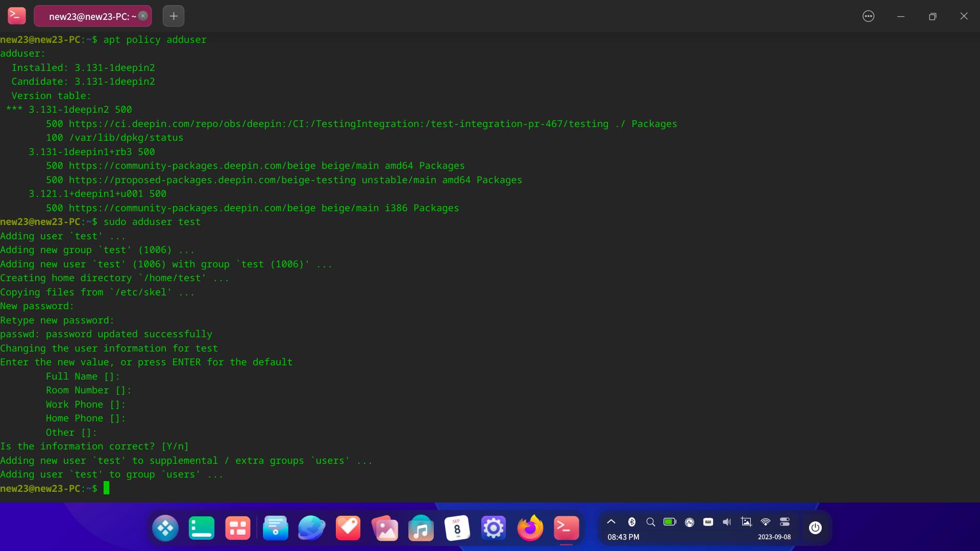Open the Mail app from the dock

[x=275, y=528]
